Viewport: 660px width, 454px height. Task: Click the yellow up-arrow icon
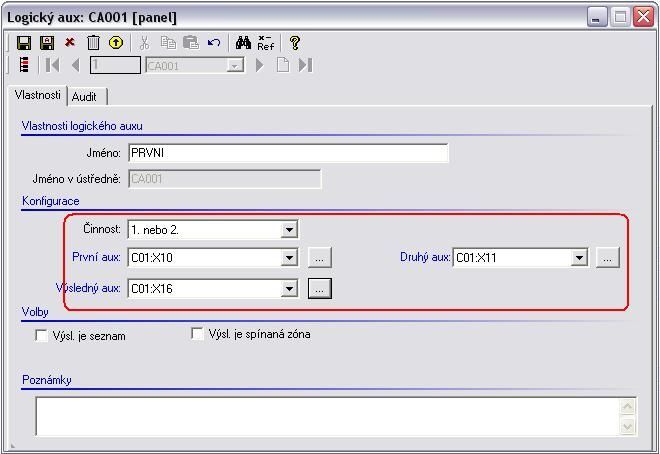(x=116, y=43)
